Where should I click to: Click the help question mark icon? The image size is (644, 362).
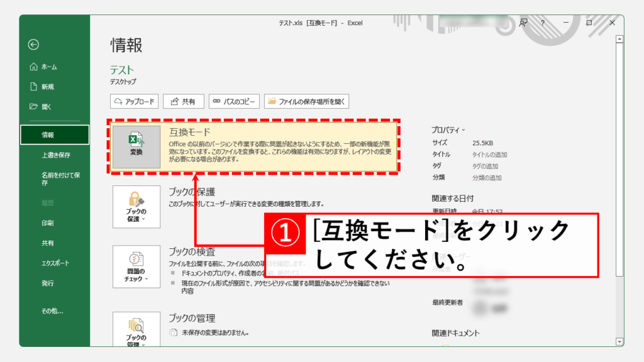click(543, 23)
